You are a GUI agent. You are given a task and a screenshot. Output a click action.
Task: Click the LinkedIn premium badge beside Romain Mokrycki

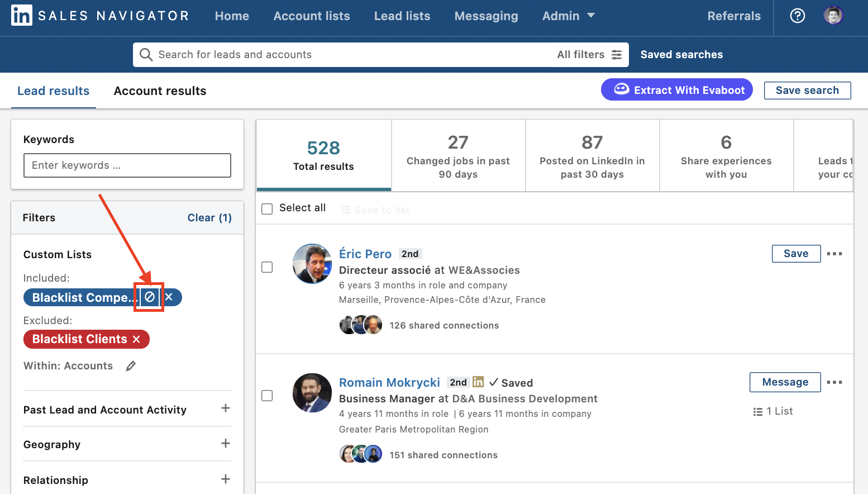[x=478, y=382]
